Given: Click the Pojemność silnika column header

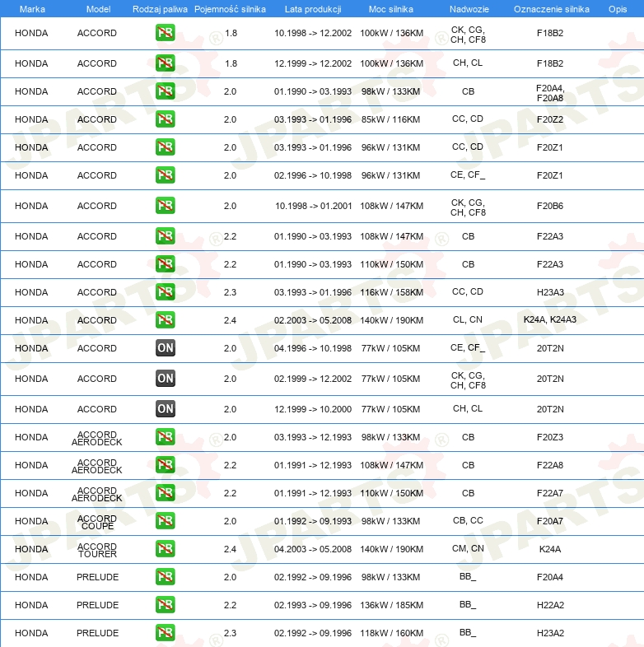Looking at the screenshot, I should tap(230, 9).
